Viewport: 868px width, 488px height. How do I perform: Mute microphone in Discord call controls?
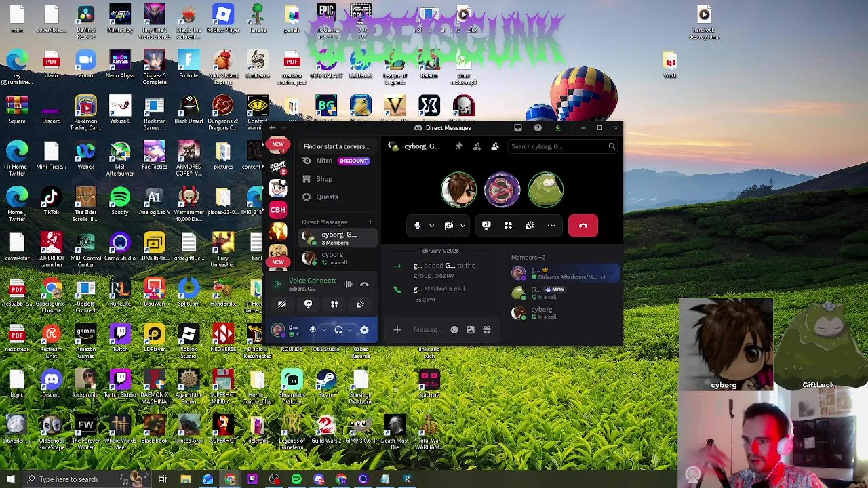point(418,226)
